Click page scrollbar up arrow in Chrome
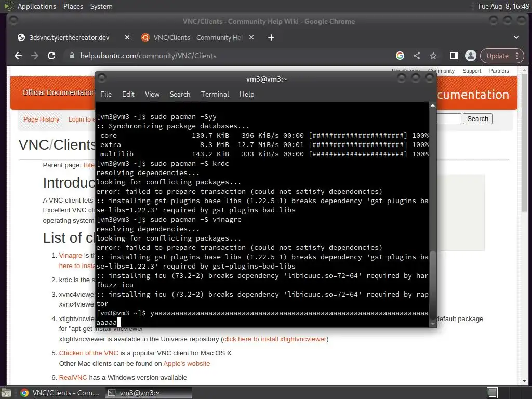532x399 pixels. (x=525, y=70)
